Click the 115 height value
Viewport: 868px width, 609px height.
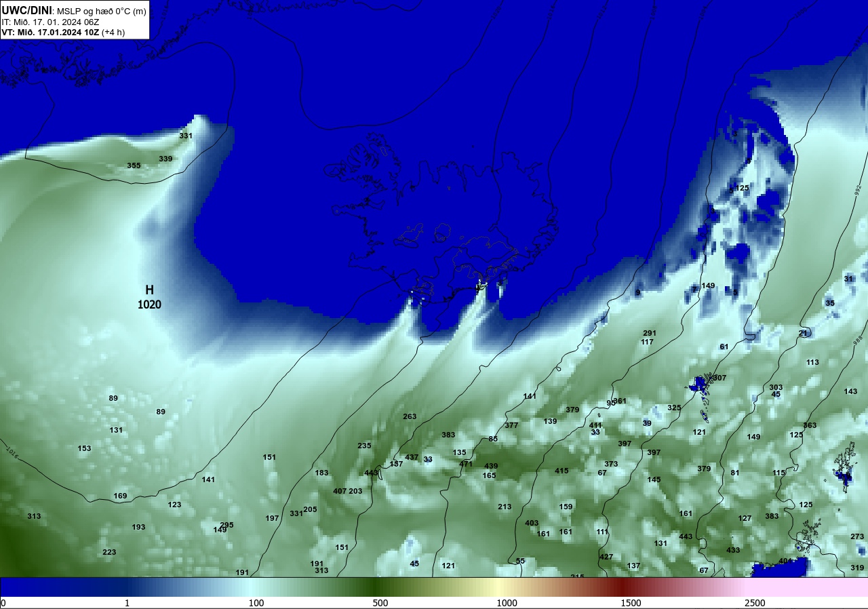778,473
